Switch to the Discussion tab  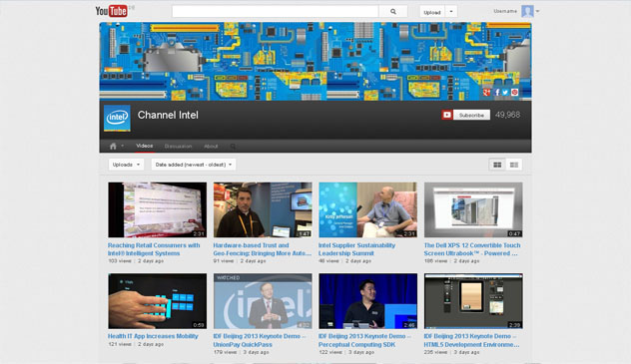(178, 147)
